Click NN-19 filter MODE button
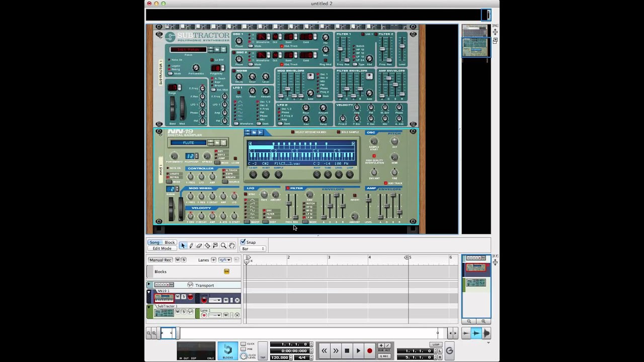The height and width of the screenshot is (362, 644). 305,222
